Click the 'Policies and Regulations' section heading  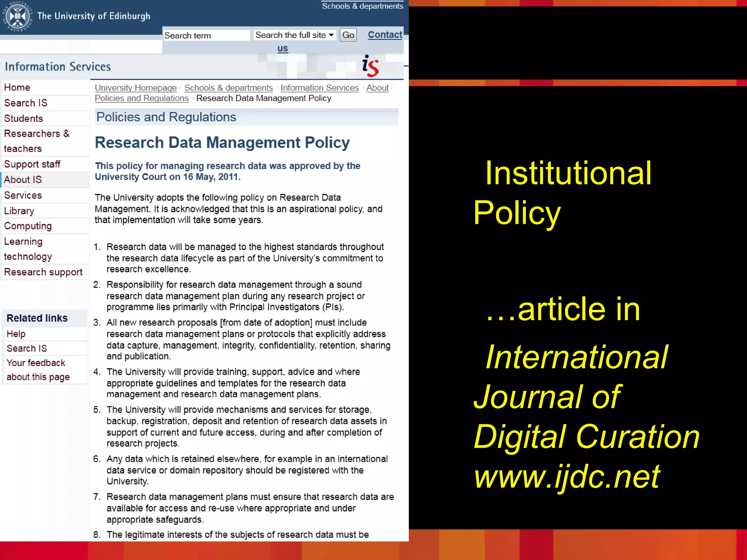pos(166,117)
